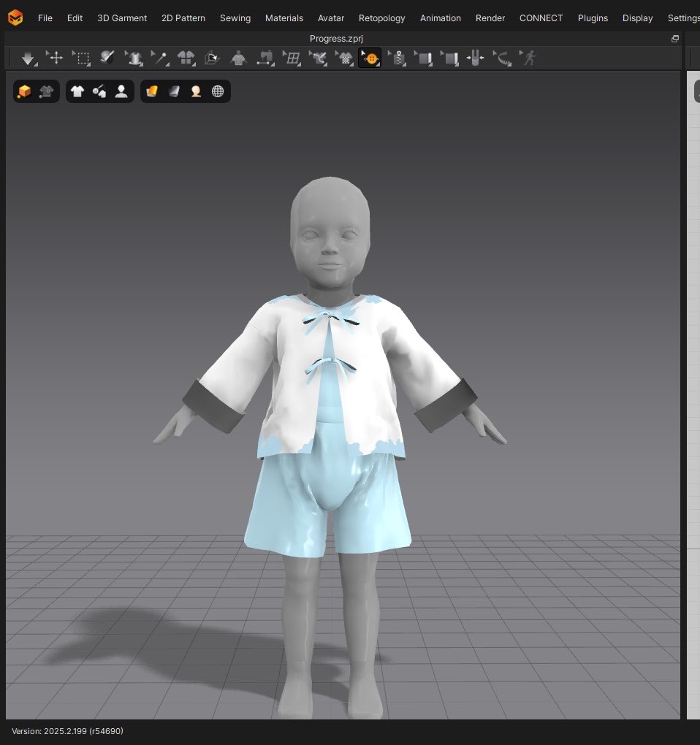Open the Plugins menu
700x745 pixels.
click(x=593, y=18)
